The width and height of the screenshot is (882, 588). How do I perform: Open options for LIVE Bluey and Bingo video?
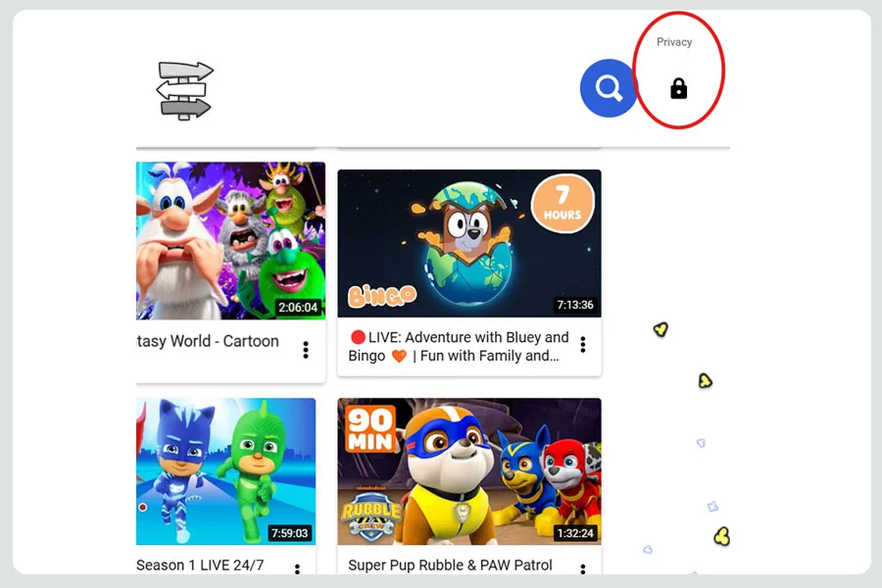583,344
